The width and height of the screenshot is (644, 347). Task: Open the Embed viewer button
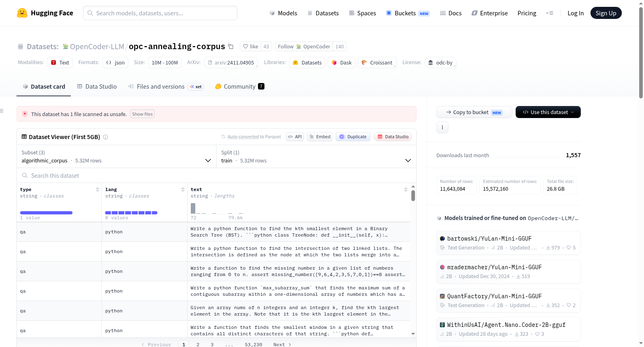point(320,137)
